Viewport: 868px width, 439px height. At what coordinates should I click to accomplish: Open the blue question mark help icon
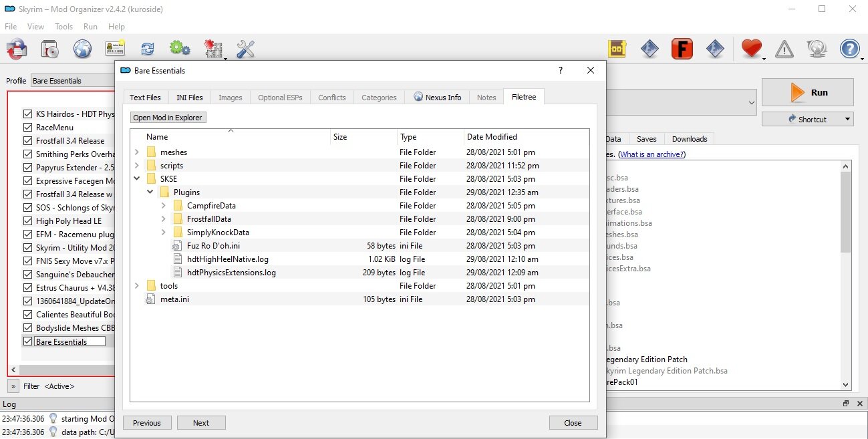849,49
